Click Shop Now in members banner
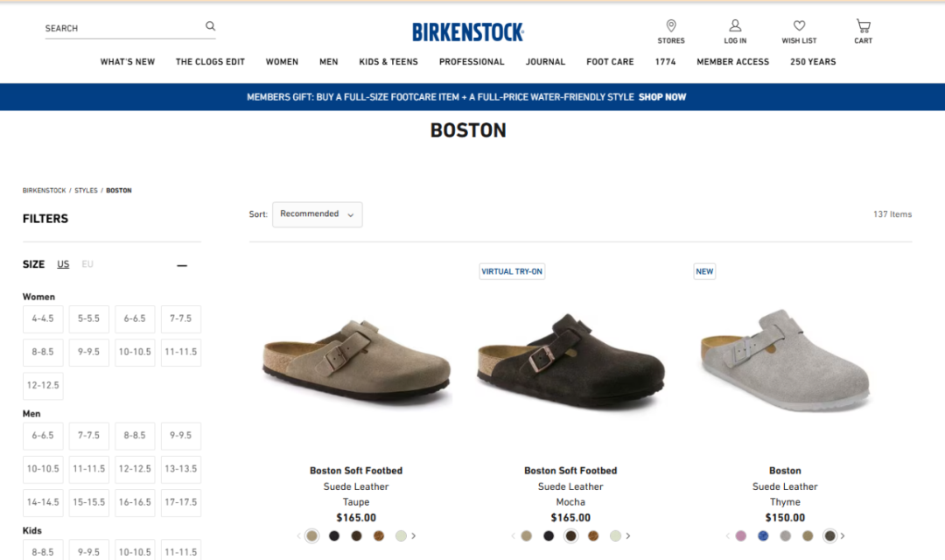 point(662,97)
